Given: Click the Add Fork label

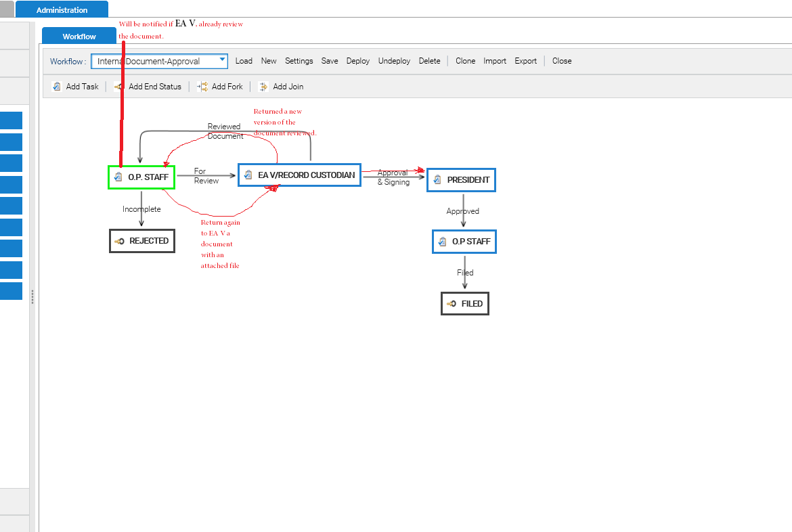Looking at the screenshot, I should click(227, 87).
